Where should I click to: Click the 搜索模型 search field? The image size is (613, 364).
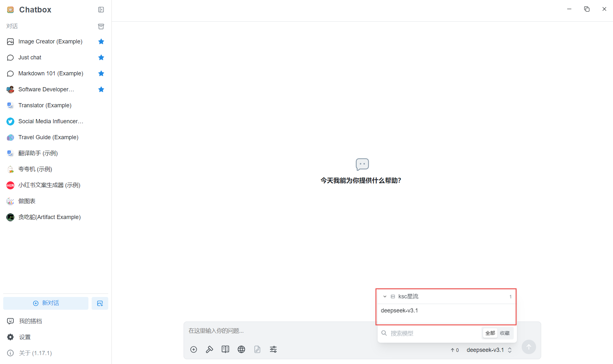pyautogui.click(x=431, y=333)
